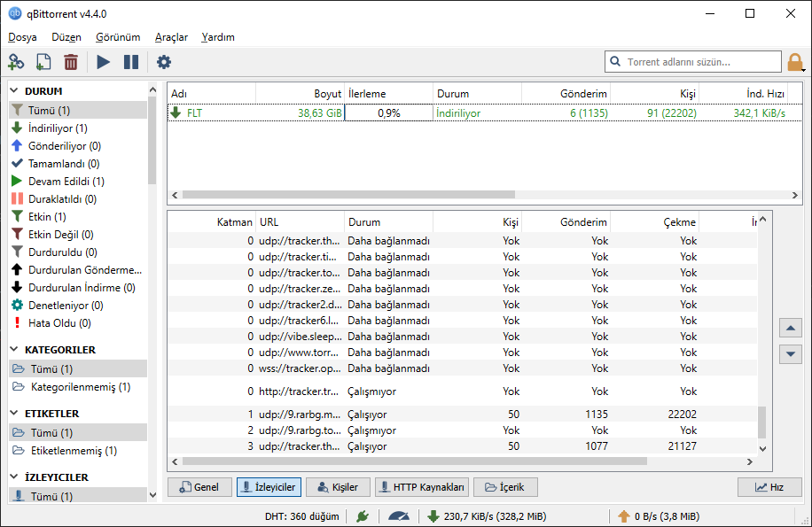The width and height of the screenshot is (812, 527).
Task: Sort trackers by Katman column header
Action: coord(211,221)
